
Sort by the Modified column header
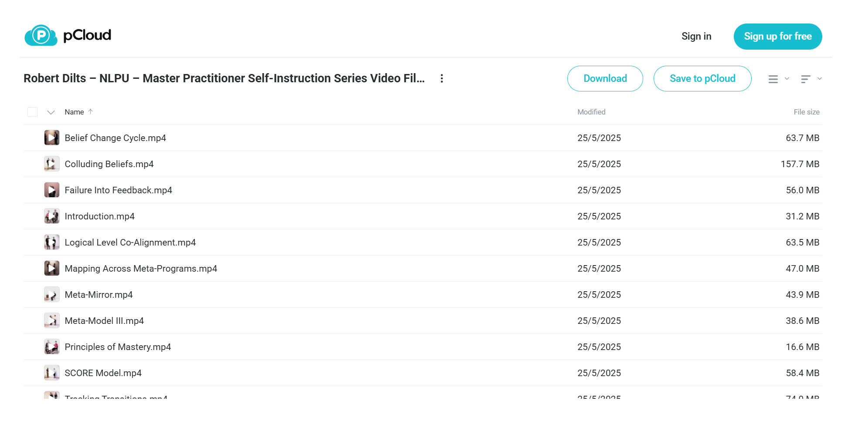coord(591,112)
